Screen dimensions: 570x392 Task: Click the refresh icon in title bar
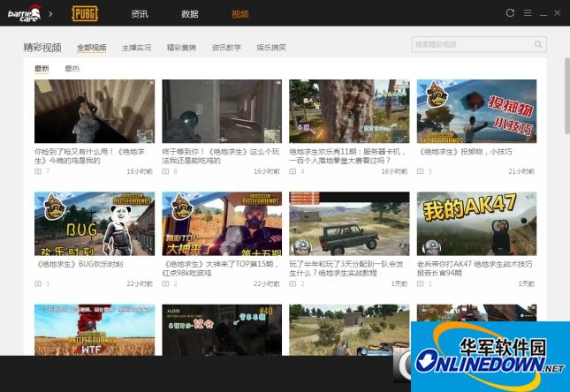(x=510, y=13)
